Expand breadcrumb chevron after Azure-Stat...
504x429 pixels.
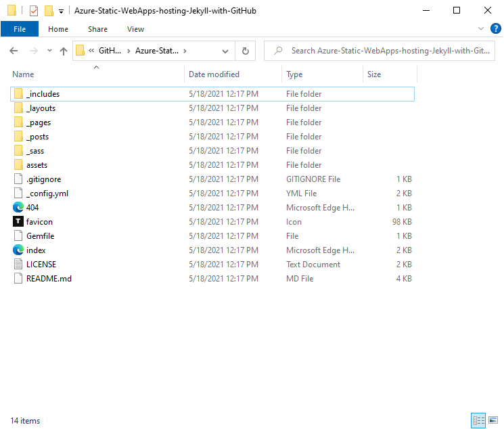point(185,51)
